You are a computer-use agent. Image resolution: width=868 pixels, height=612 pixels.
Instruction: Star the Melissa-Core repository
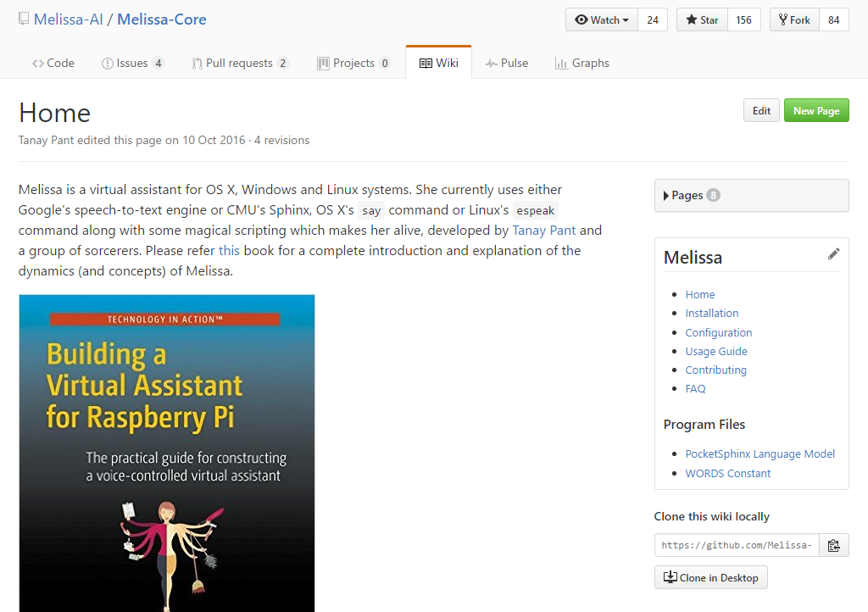702,20
